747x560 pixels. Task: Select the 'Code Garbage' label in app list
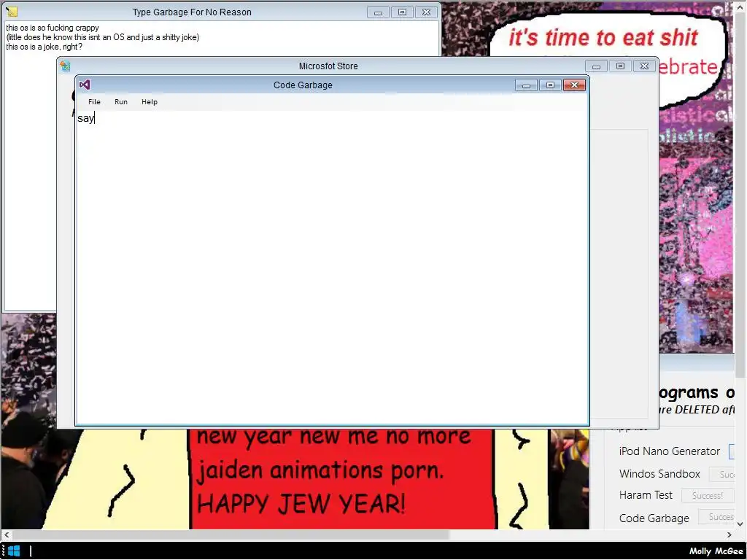(654, 518)
